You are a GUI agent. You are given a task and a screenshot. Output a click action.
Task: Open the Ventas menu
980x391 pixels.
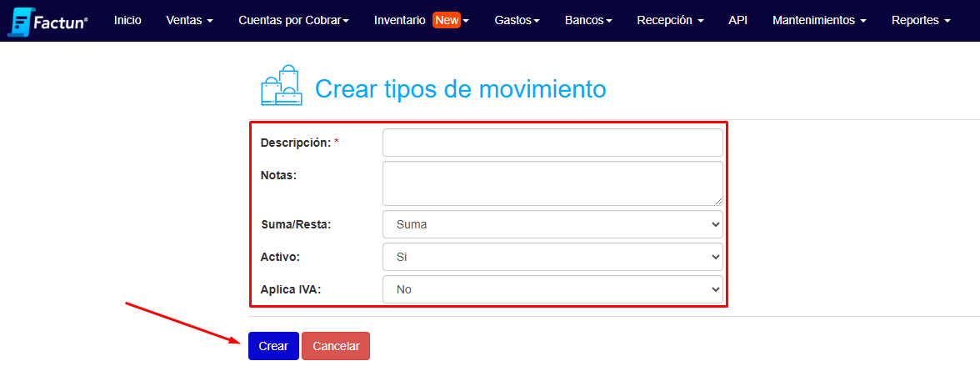190,21
